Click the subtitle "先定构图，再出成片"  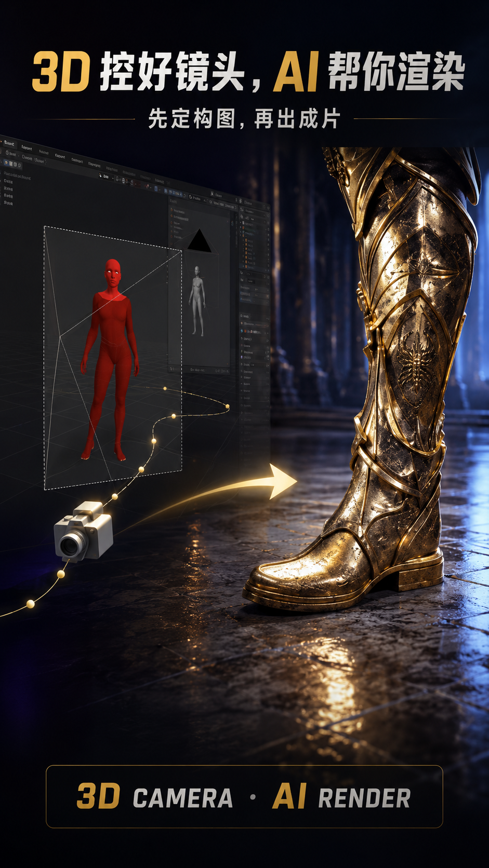244,119
